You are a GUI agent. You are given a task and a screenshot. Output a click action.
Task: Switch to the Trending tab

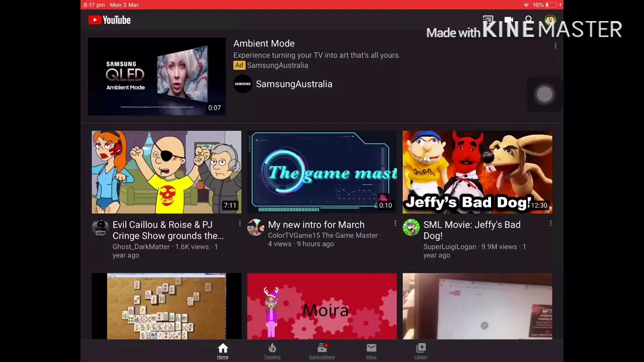(x=272, y=351)
